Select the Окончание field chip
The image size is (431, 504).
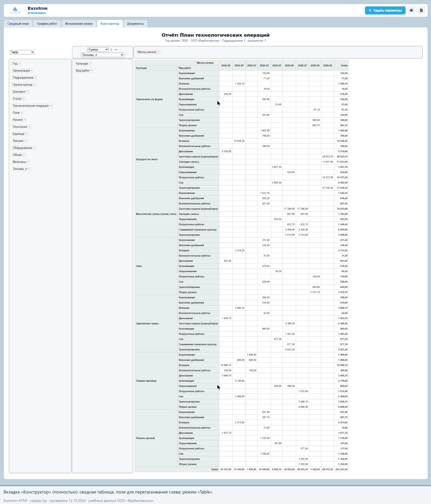point(21,127)
